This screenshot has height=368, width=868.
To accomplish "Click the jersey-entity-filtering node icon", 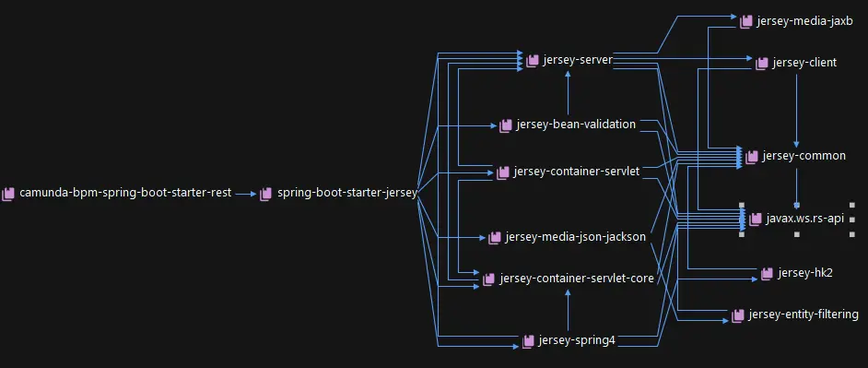I will pyautogui.click(x=737, y=315).
